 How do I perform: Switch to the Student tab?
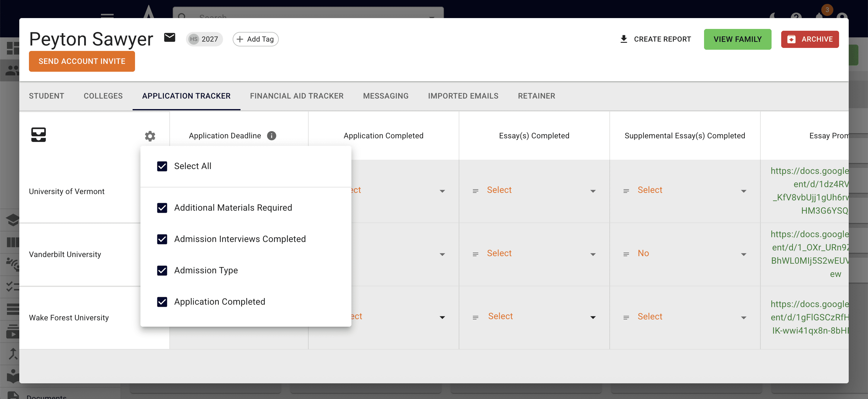click(46, 96)
